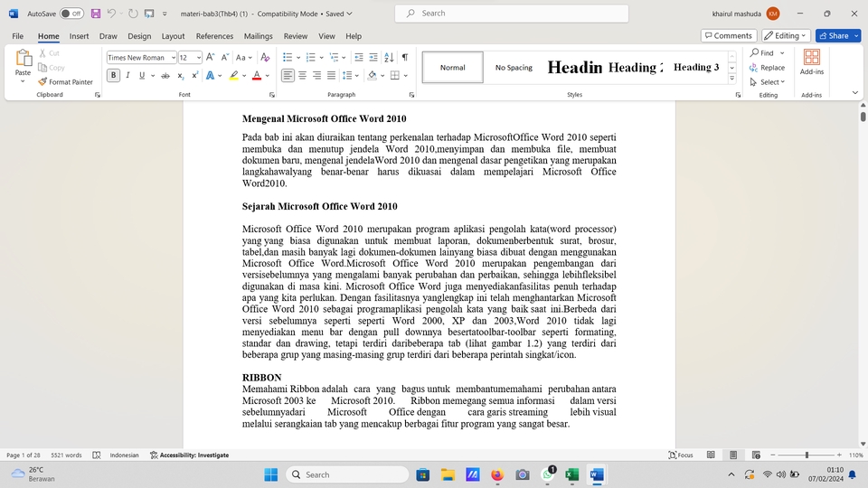This screenshot has width=868, height=488.
Task: Click the document search box
Action: (512, 14)
